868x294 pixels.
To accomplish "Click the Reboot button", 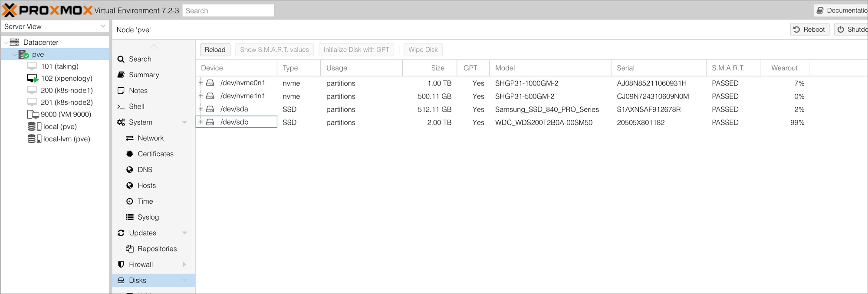I will click(x=809, y=30).
